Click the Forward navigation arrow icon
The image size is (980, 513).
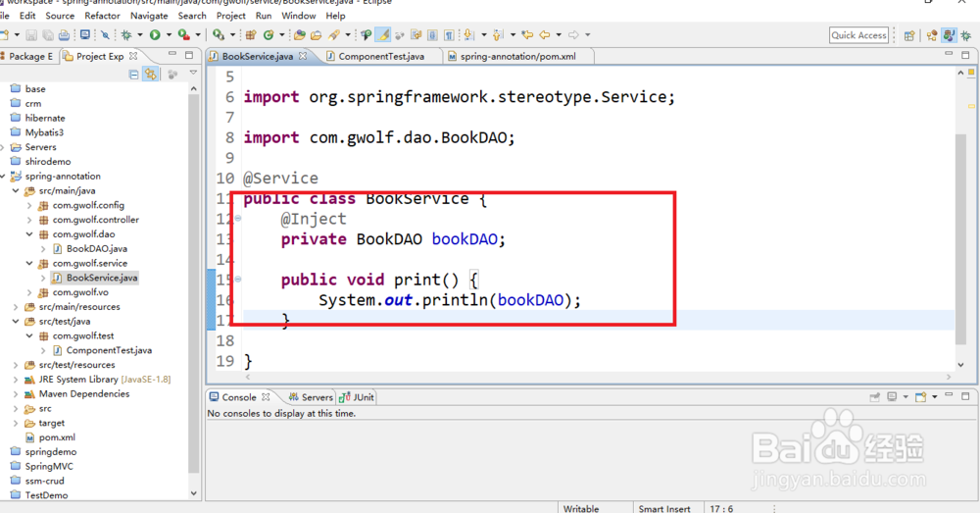click(x=573, y=35)
